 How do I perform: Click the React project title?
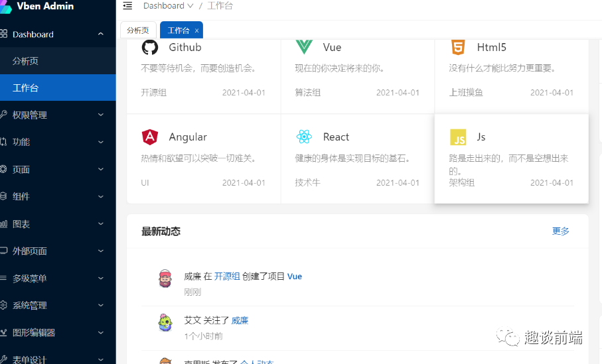pos(336,137)
